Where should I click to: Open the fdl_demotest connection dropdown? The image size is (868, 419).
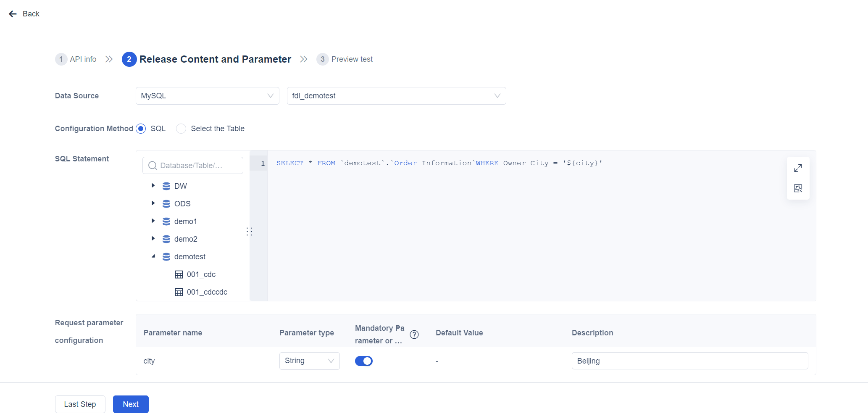pos(396,96)
